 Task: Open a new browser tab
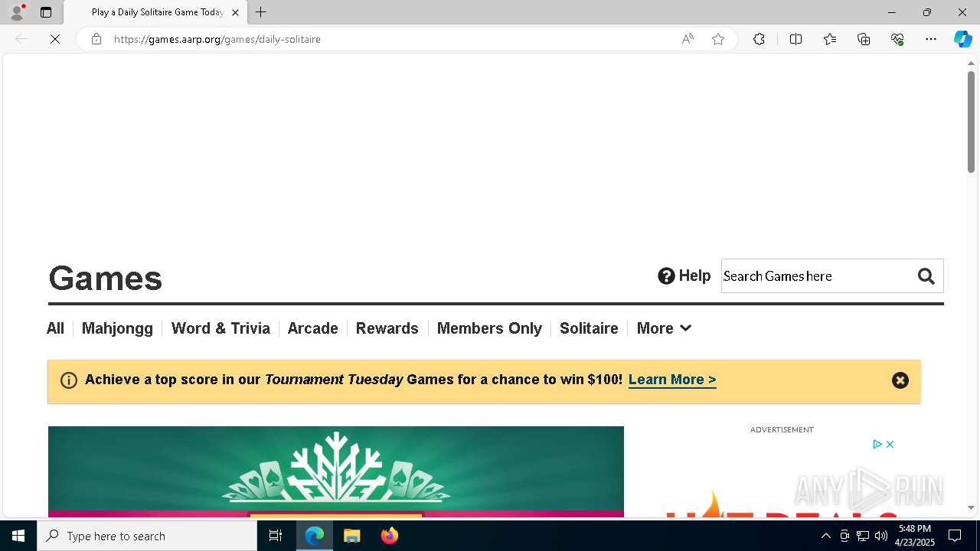coord(261,12)
